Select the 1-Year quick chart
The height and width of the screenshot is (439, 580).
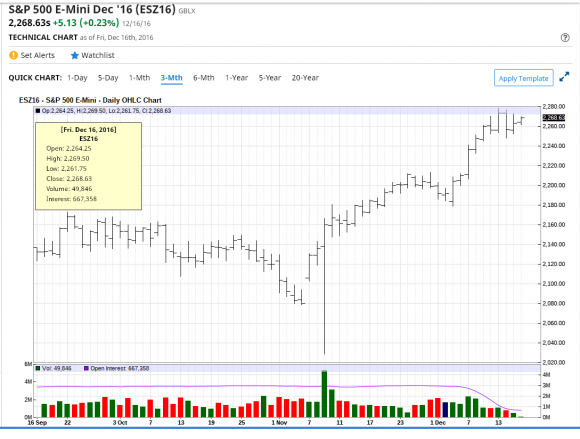237,78
